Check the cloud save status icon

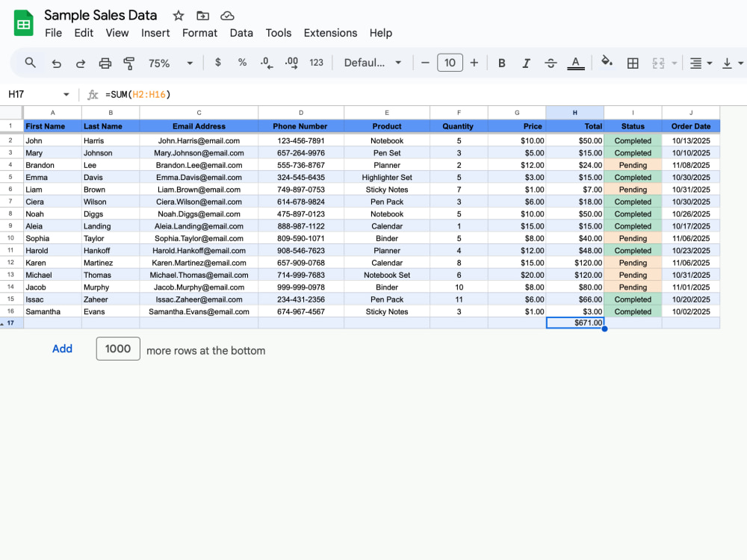pyautogui.click(x=227, y=16)
